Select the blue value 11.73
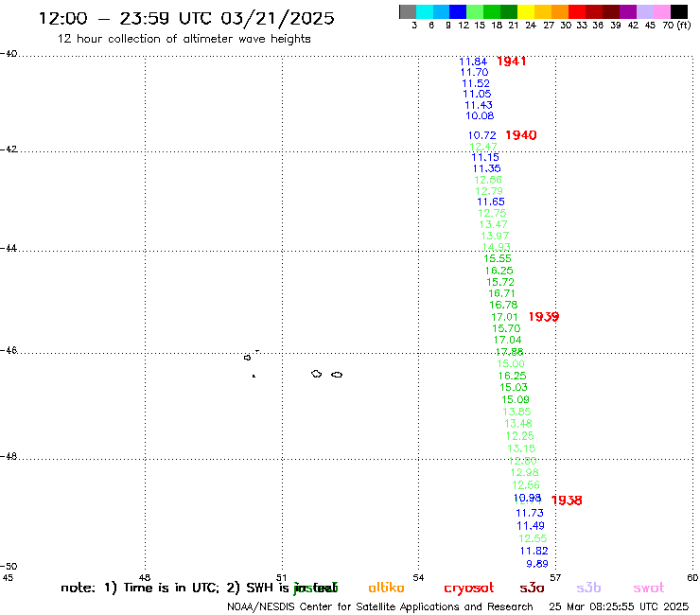Screen dimensions: 700x615 click(x=530, y=513)
